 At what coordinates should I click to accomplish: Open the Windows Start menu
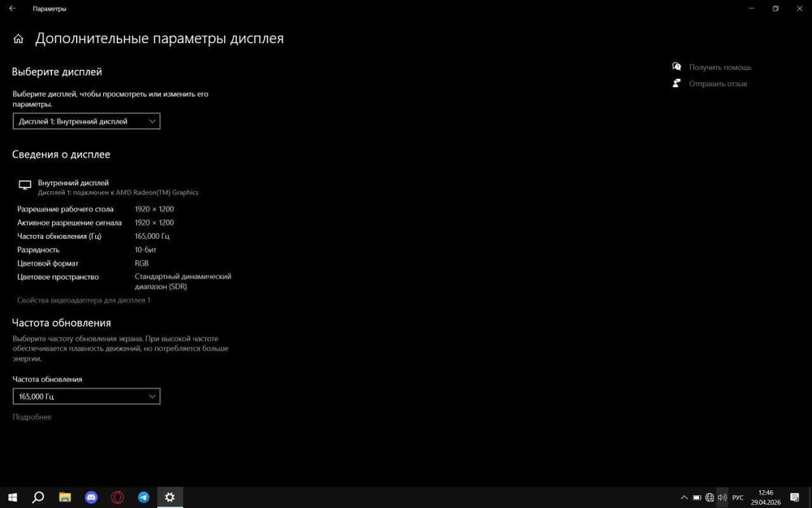(x=12, y=497)
